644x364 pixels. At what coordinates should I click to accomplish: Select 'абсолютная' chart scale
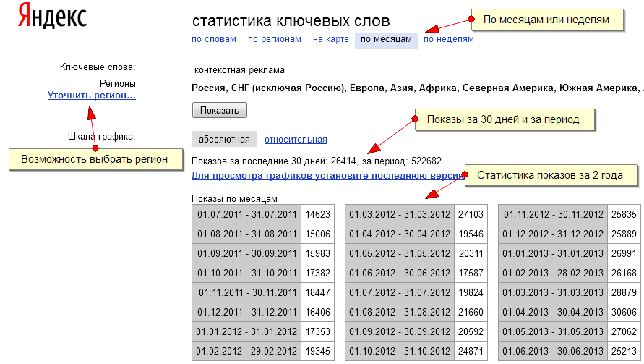click(x=224, y=140)
